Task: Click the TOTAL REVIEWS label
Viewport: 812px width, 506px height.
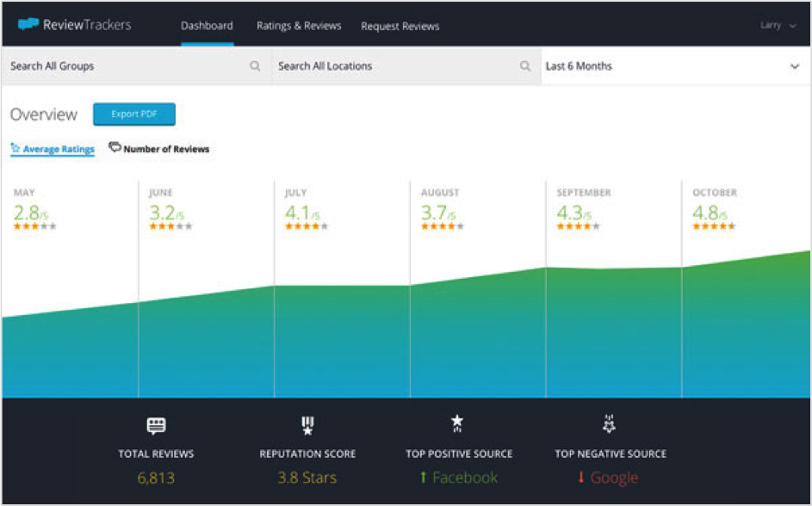Action: coord(156,454)
